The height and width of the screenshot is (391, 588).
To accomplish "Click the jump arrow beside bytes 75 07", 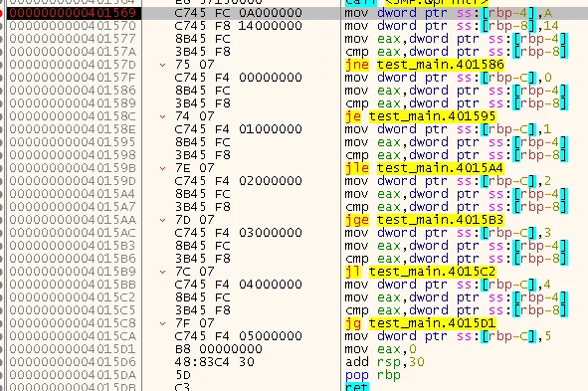I will point(163,65).
